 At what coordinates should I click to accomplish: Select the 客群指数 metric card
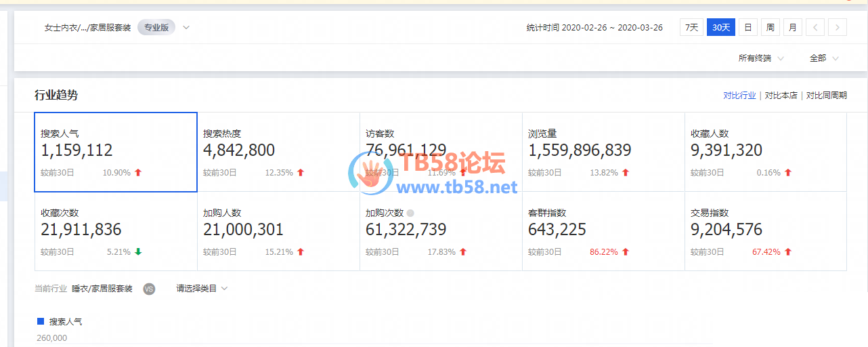coord(603,231)
